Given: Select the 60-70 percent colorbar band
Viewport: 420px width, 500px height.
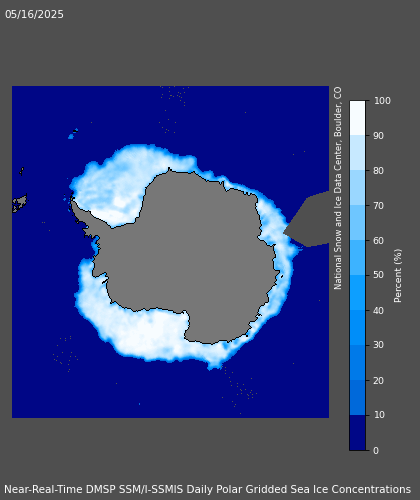Looking at the screenshot, I should coord(357,223).
